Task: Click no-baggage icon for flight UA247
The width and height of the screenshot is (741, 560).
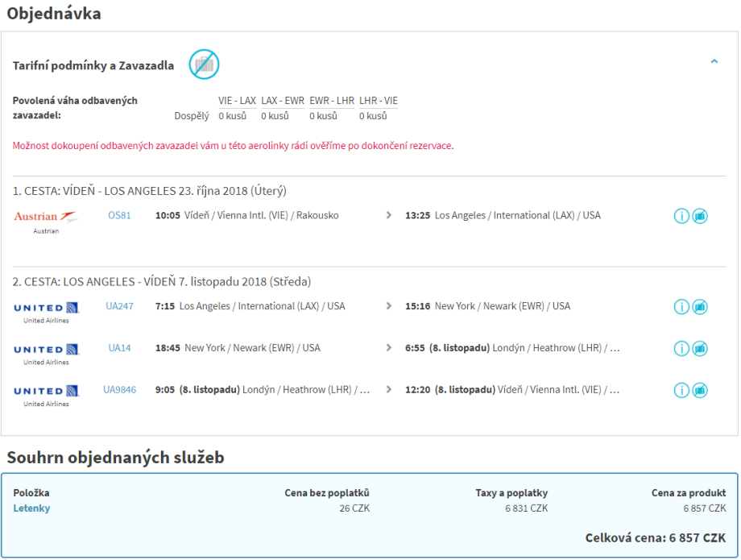Action: point(700,307)
